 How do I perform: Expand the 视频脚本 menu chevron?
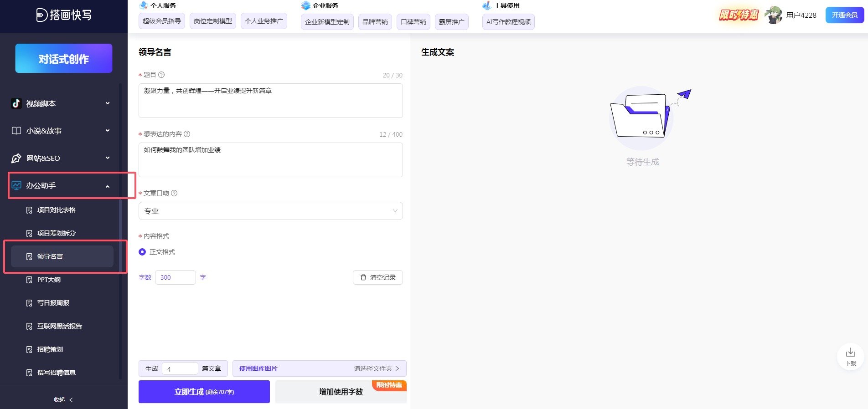pos(108,103)
